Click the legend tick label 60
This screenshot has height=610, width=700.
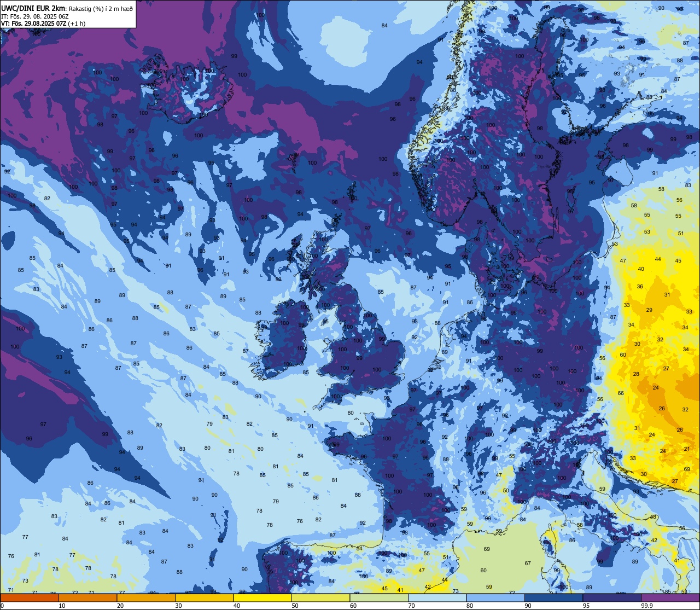tap(353, 606)
